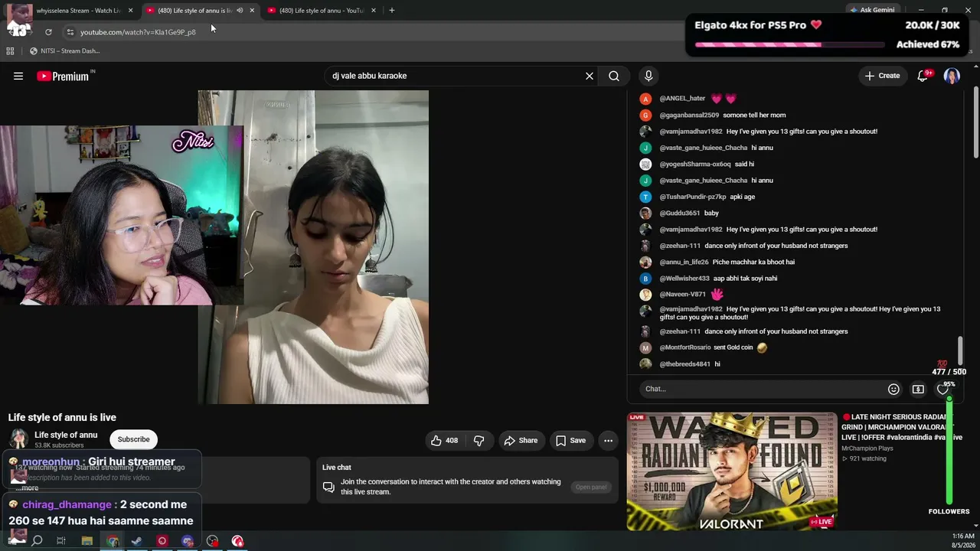Viewport: 980px width, 551px height.
Task: Mute the audio-playing tab speaker icon
Action: (x=240, y=11)
